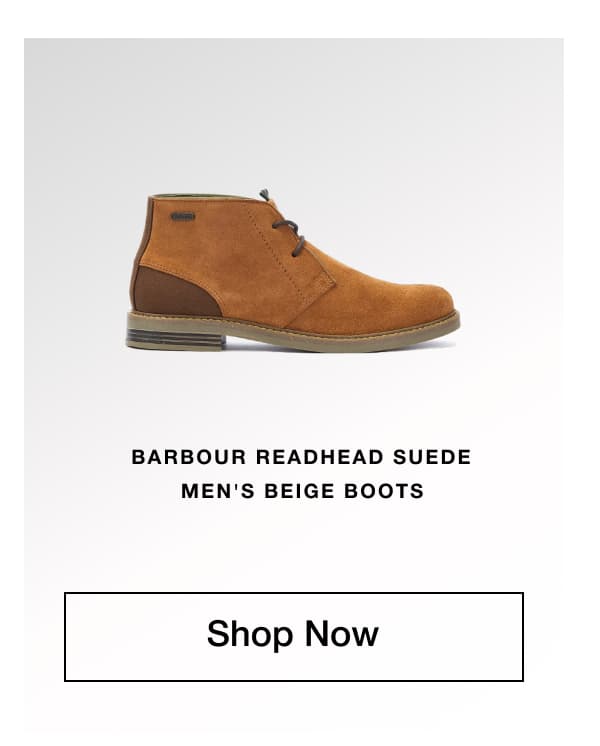This screenshot has width=600, height=746.
Task: Click the word BARBOUR in the title
Action: [x=189, y=457]
